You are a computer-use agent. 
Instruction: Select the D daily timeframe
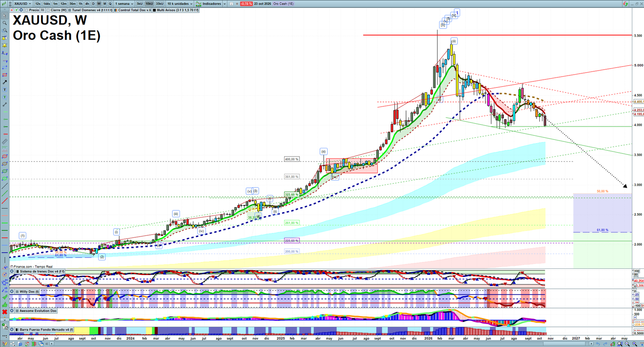(x=93, y=4)
